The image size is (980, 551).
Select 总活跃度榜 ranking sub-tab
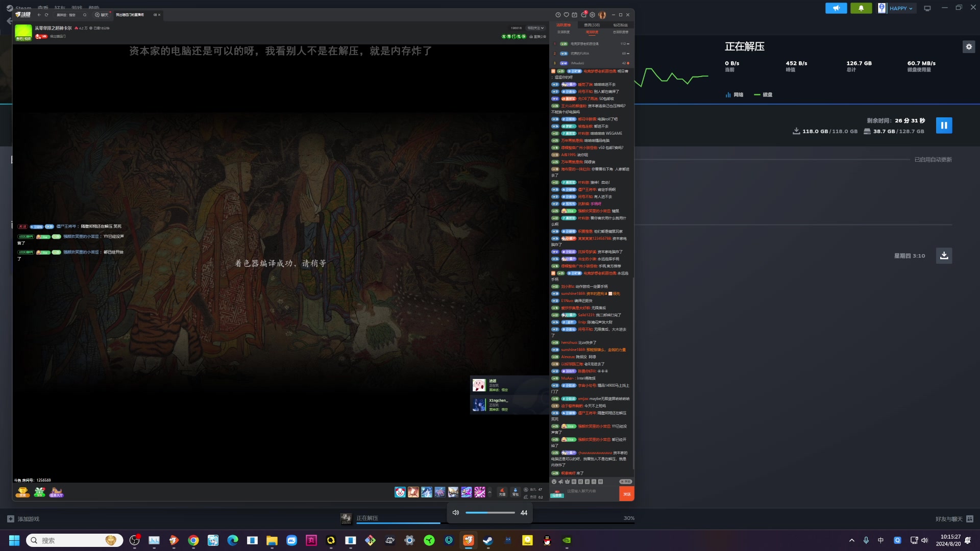click(621, 32)
